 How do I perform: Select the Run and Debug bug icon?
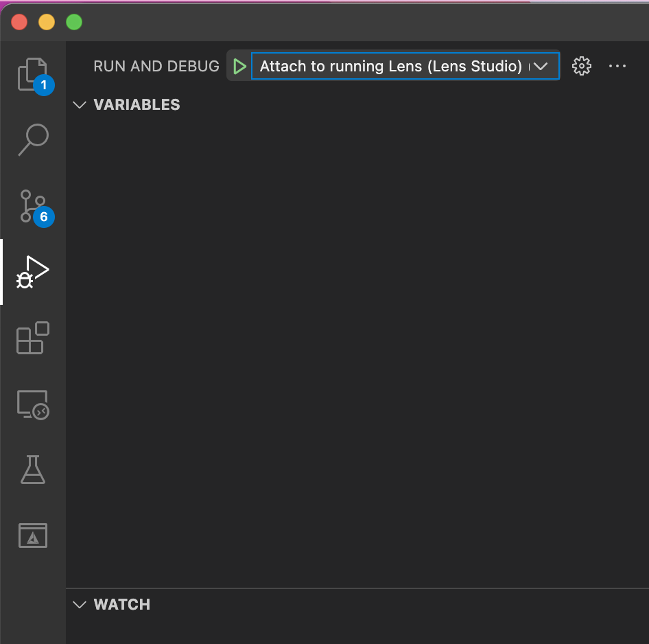click(32, 273)
